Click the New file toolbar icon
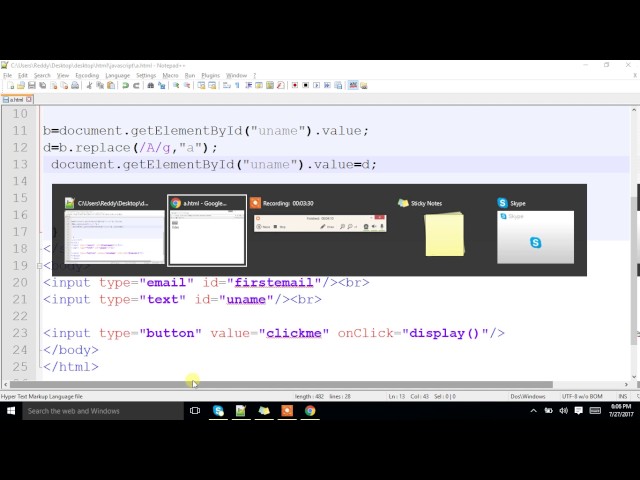Viewport: 640px width, 480px height. pyautogui.click(x=6, y=86)
